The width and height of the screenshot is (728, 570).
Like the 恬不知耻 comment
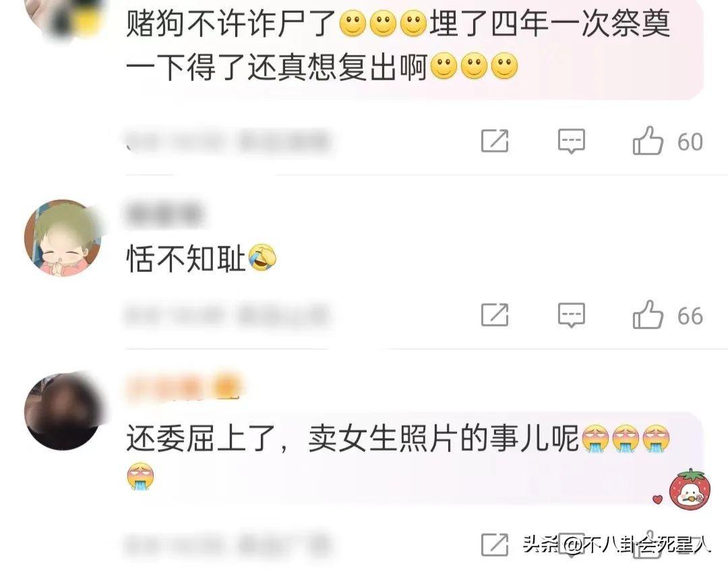point(648,315)
